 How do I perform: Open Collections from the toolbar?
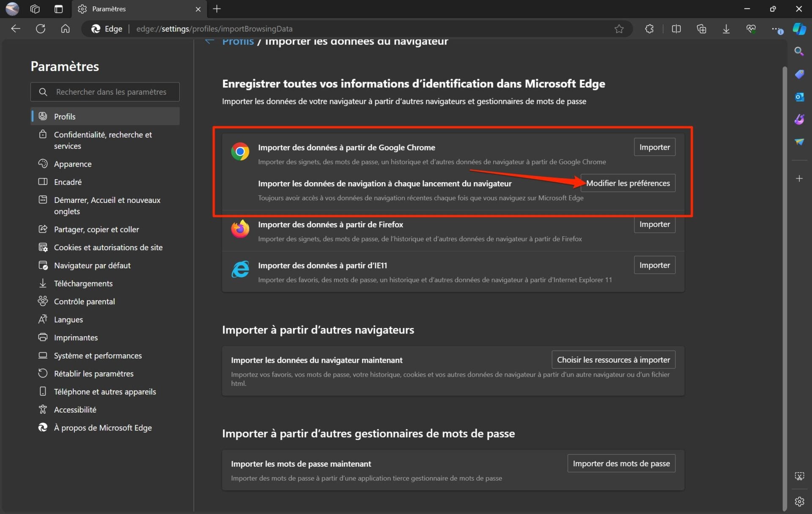701,29
